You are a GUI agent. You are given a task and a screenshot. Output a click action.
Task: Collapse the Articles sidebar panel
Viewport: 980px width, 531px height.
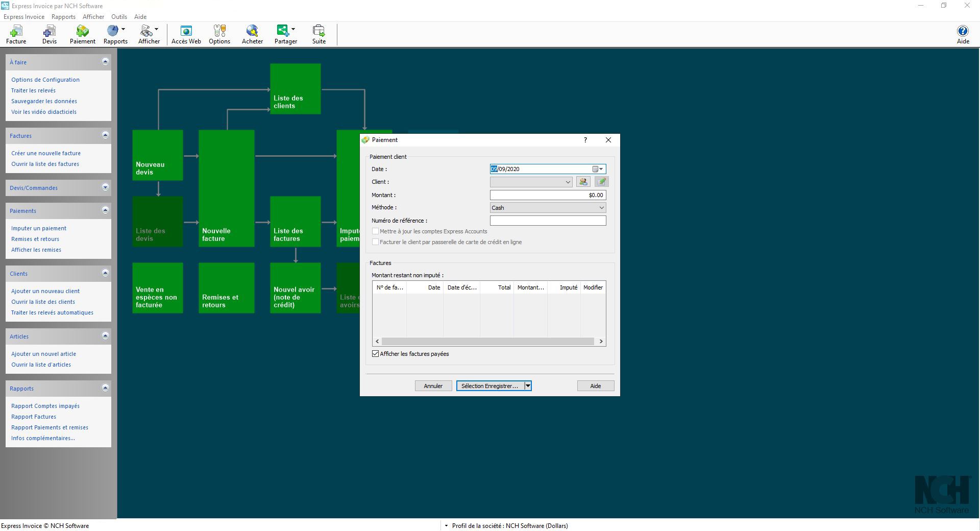105,336
